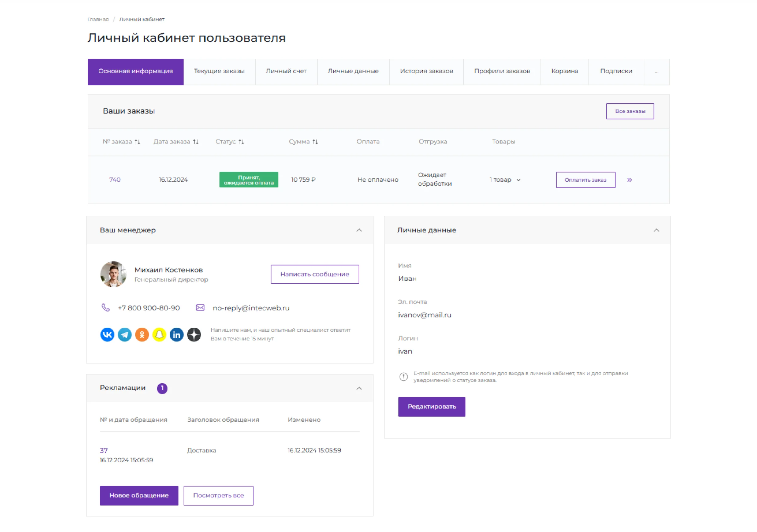Viewport: 757px width, 532px height.
Task: Sort orders by date arrows
Action: point(196,142)
